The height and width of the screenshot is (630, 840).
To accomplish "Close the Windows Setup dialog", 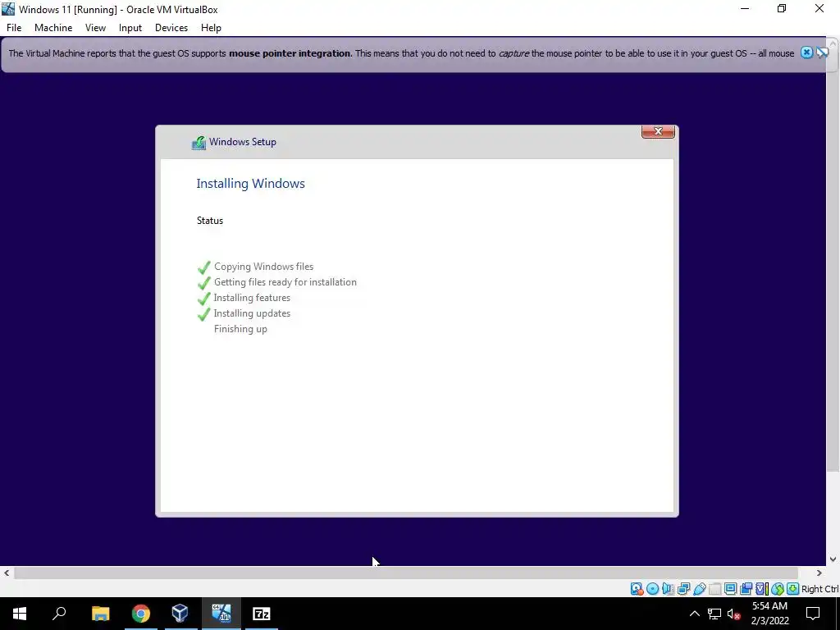I will coord(658,131).
